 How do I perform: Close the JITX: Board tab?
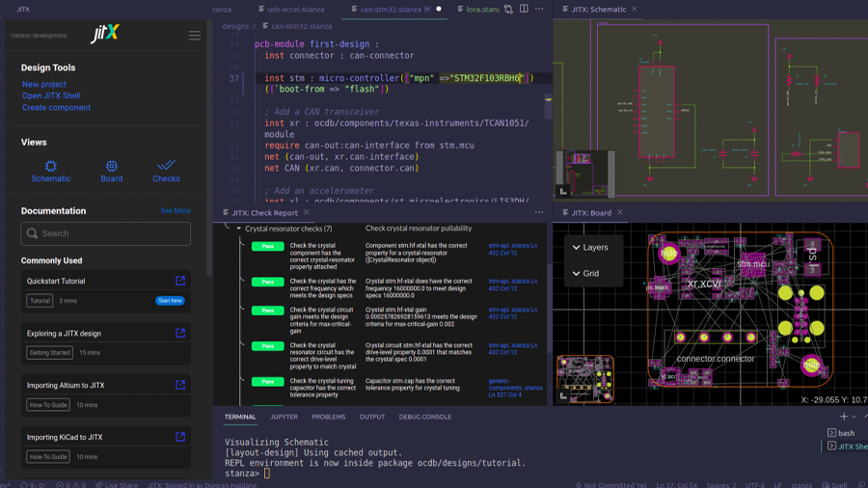620,212
